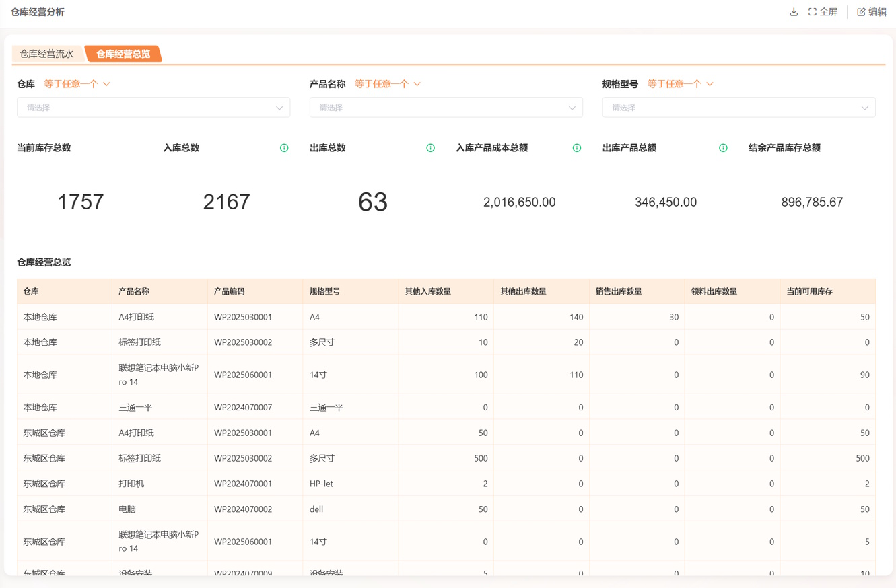Click the 产品编码 column header
The height and width of the screenshot is (588, 896).
[x=230, y=291]
